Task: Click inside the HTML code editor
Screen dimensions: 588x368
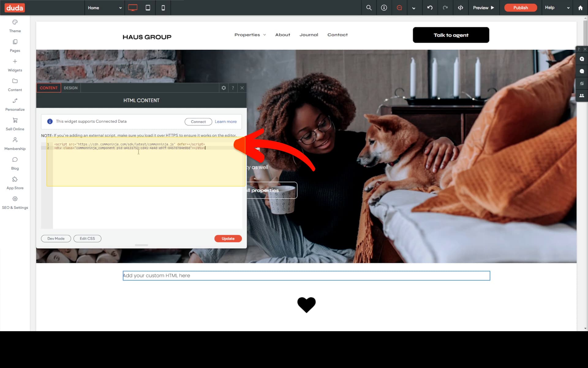Action: (x=141, y=185)
